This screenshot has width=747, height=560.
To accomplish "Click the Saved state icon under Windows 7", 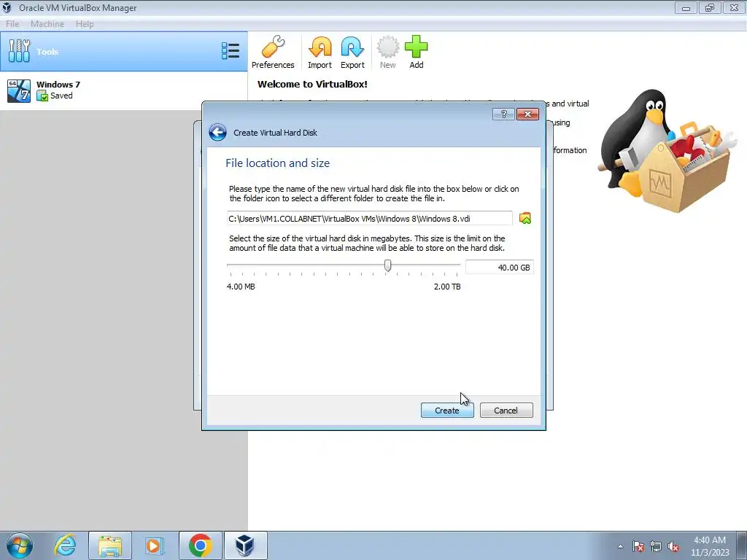I will click(42, 96).
